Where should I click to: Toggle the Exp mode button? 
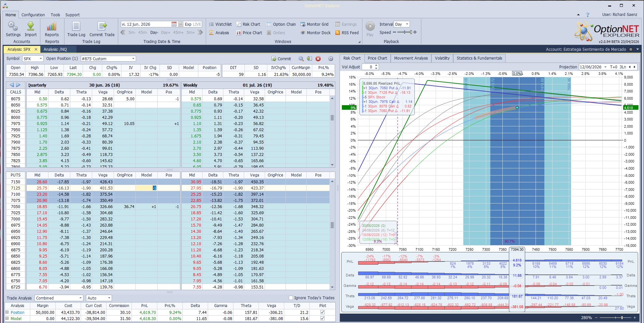coord(188,24)
